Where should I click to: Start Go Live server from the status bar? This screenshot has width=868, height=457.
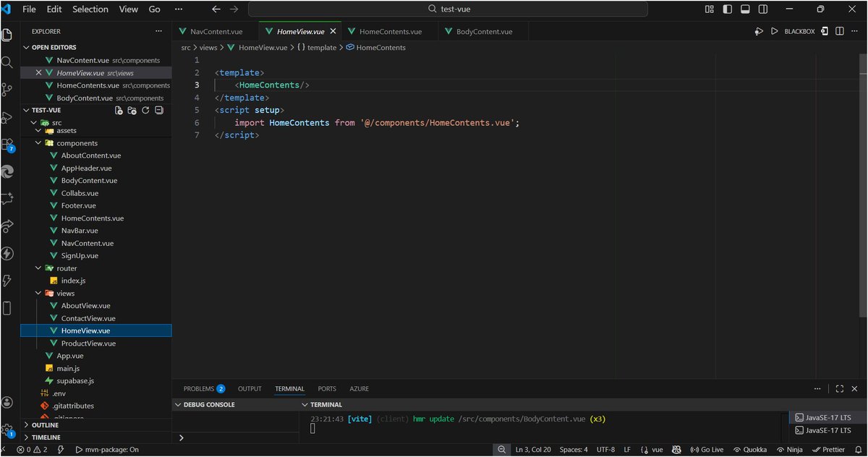click(707, 449)
